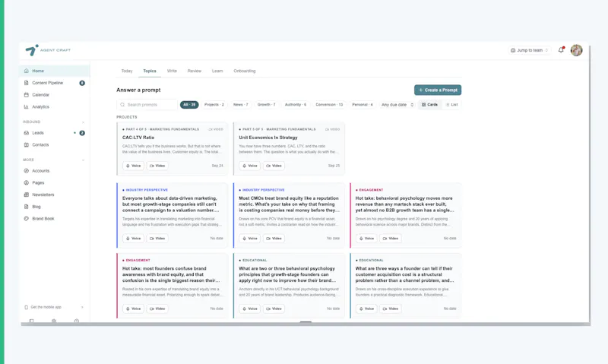Collapse the Inbound sidebar section
Image resolution: width=608 pixels, height=364 pixels.
tap(83, 122)
